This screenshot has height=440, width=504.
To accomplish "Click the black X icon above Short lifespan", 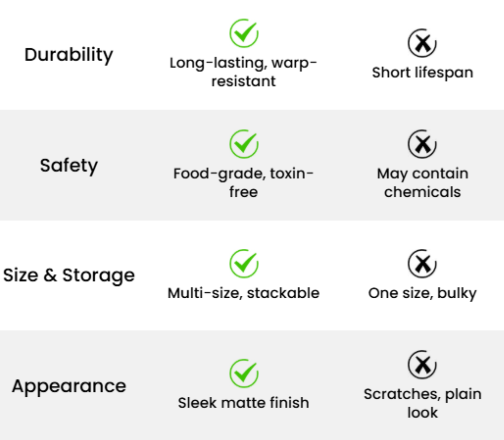I will pos(422,43).
